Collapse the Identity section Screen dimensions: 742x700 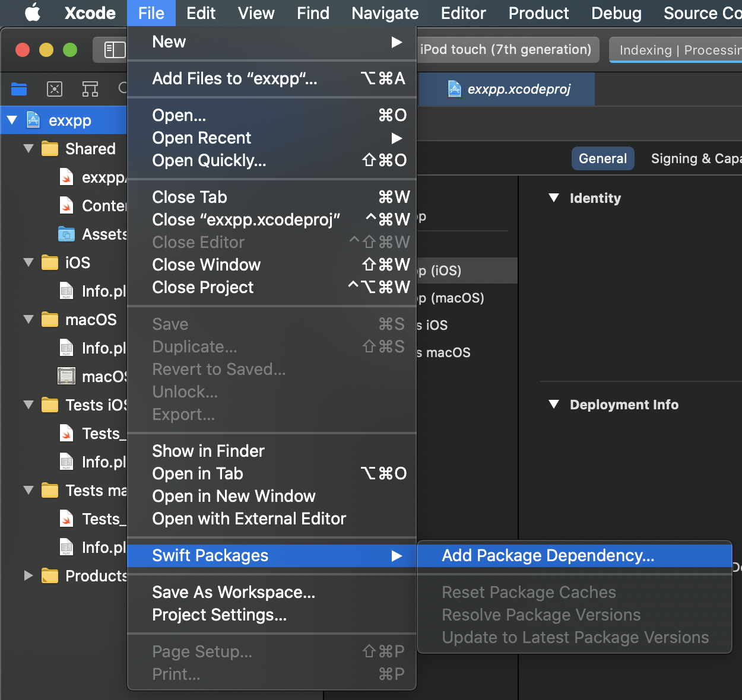click(x=554, y=198)
